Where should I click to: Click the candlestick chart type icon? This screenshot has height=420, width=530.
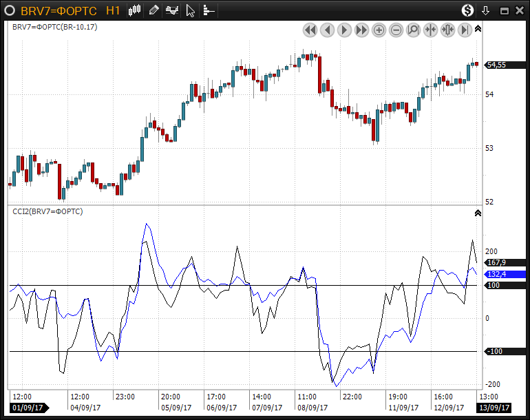[x=135, y=10]
